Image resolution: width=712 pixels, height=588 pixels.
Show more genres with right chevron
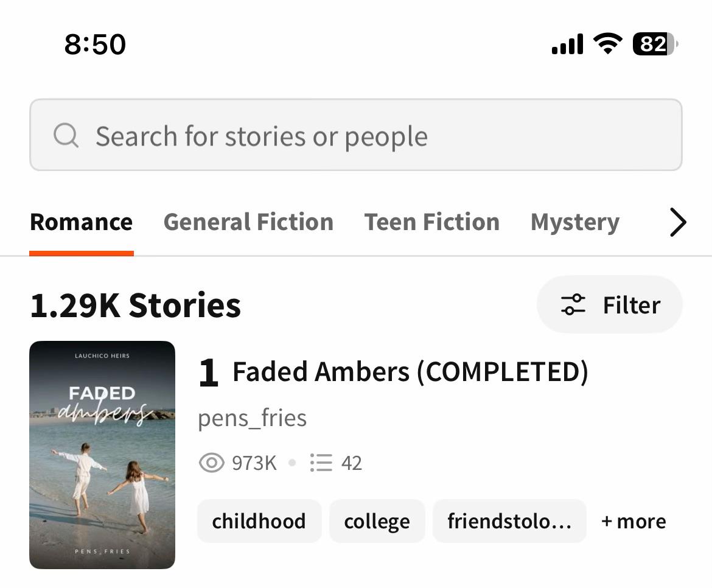(x=678, y=222)
